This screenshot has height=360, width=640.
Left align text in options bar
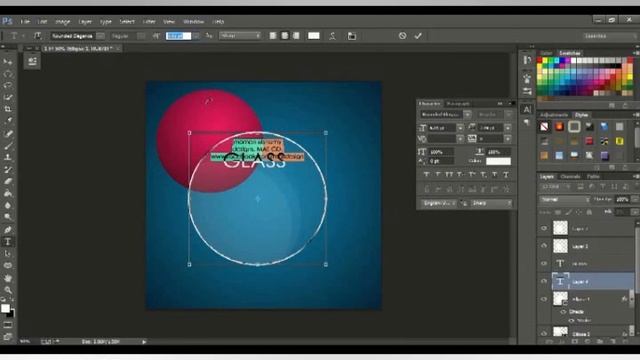[273, 36]
